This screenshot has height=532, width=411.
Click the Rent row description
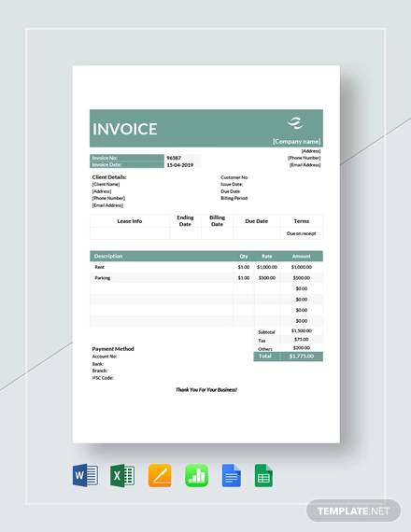pyautogui.click(x=100, y=267)
